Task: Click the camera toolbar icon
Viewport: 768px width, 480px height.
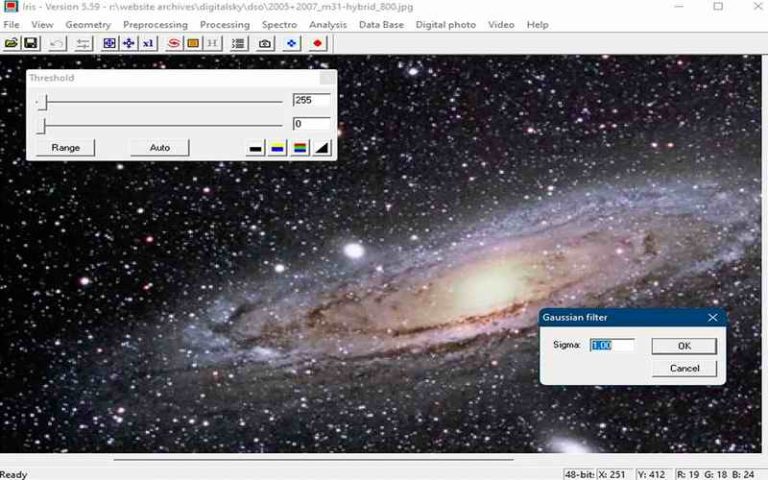Action: [264, 43]
